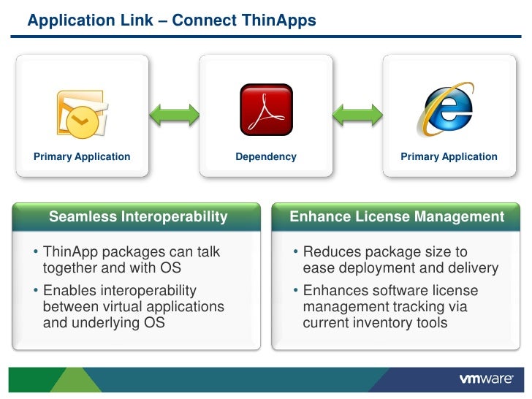
Task: Select the Seamless Interoperability header
Action: [137, 217]
